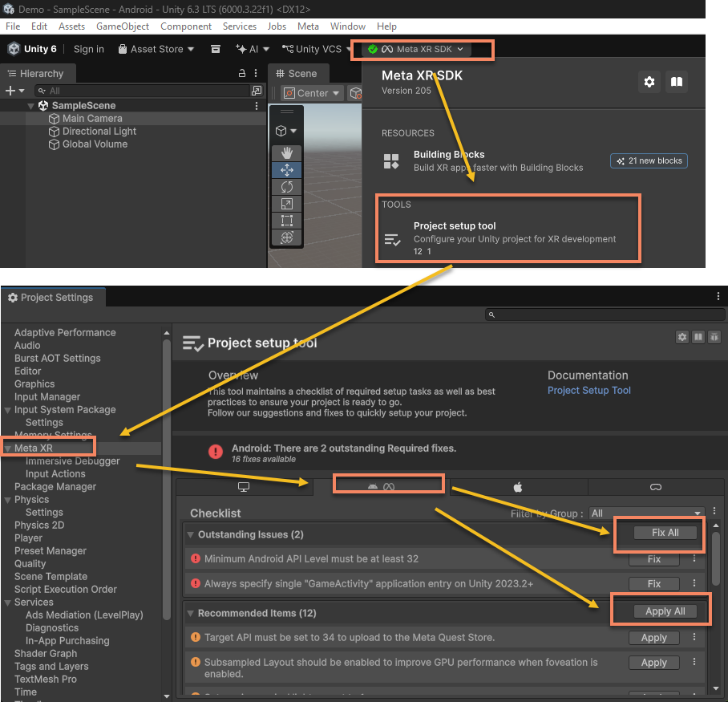The height and width of the screenshot is (702, 728).
Task: Collapse the Recommended Items section
Action: (190, 613)
